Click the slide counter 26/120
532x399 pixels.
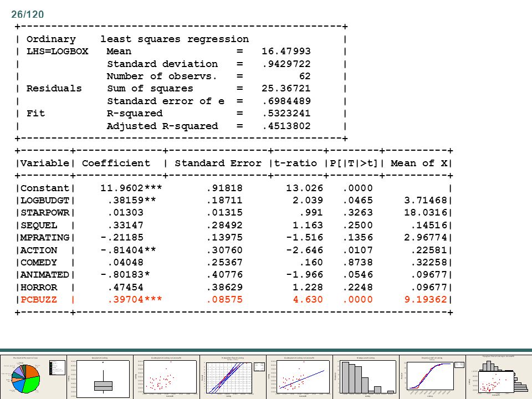[28, 14]
